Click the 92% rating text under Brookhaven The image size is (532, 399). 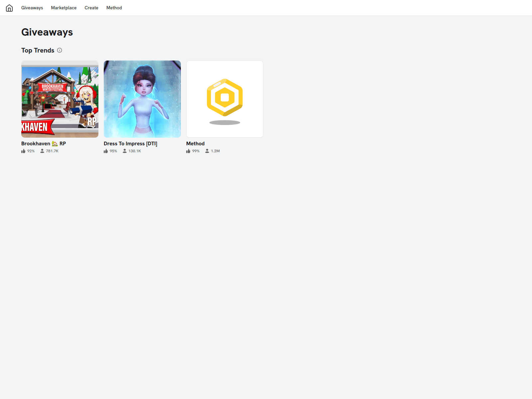(31, 151)
